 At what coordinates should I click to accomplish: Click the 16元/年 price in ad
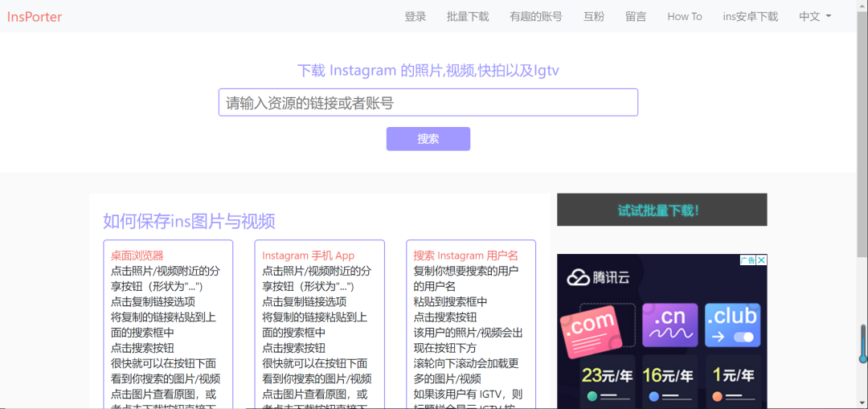(668, 376)
